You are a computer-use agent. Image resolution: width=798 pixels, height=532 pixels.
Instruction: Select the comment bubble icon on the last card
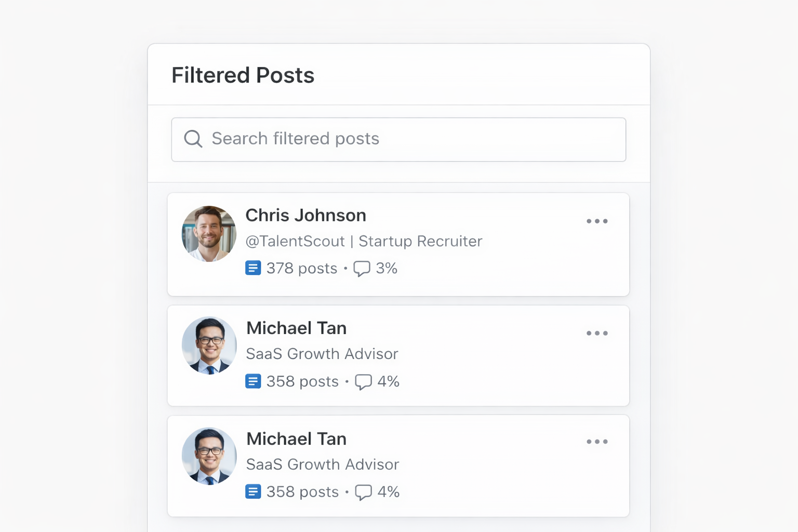coord(364,491)
